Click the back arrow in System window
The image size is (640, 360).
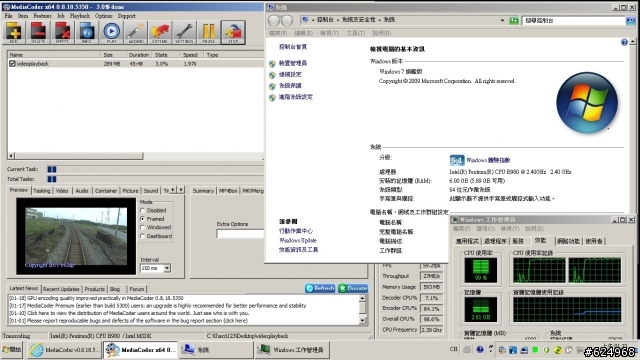pyautogui.click(x=274, y=20)
